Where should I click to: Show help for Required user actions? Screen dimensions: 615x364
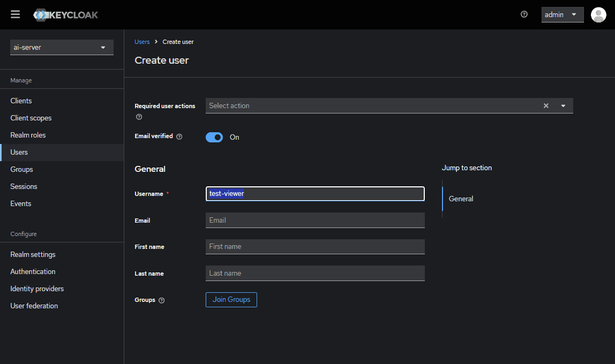pos(139,117)
